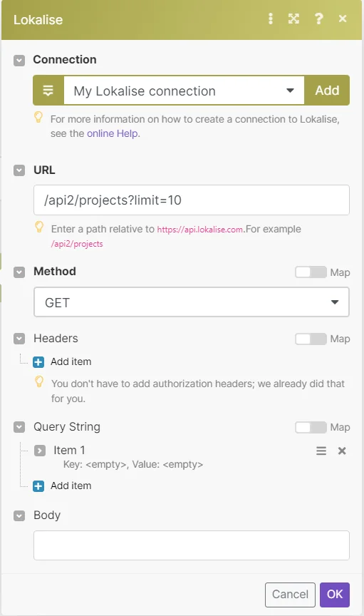Click the plus icon to add header item

[38, 361]
